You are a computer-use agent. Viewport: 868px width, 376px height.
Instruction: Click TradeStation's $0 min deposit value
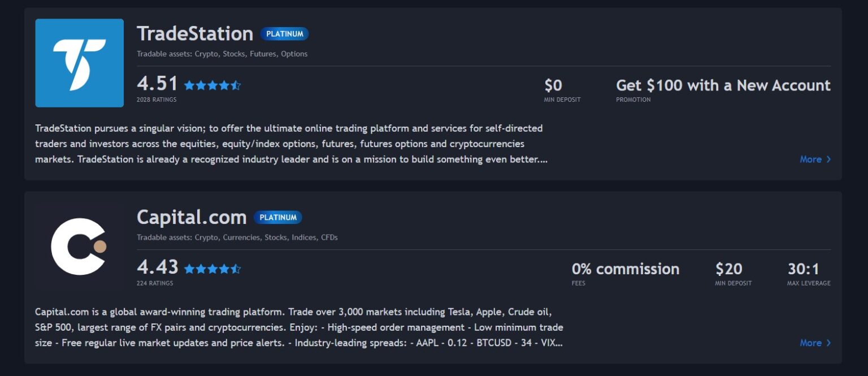point(553,85)
